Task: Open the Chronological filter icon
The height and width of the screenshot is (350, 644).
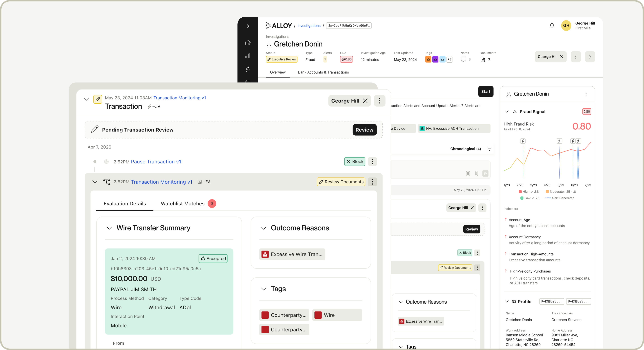Action: pos(489,149)
